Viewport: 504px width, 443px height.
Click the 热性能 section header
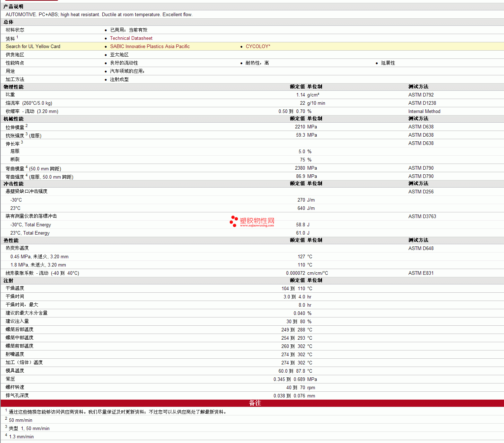11,240
